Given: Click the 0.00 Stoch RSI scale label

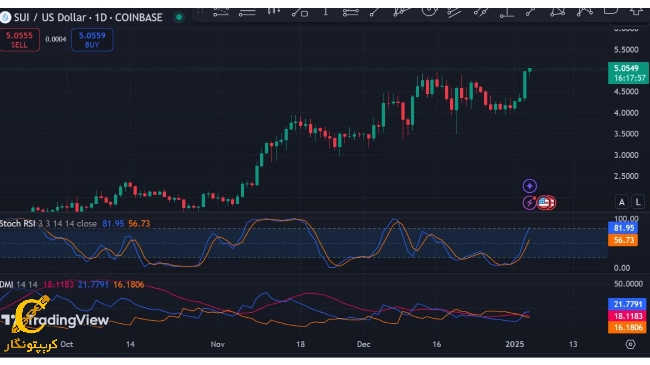Looking at the screenshot, I should pos(622,268).
